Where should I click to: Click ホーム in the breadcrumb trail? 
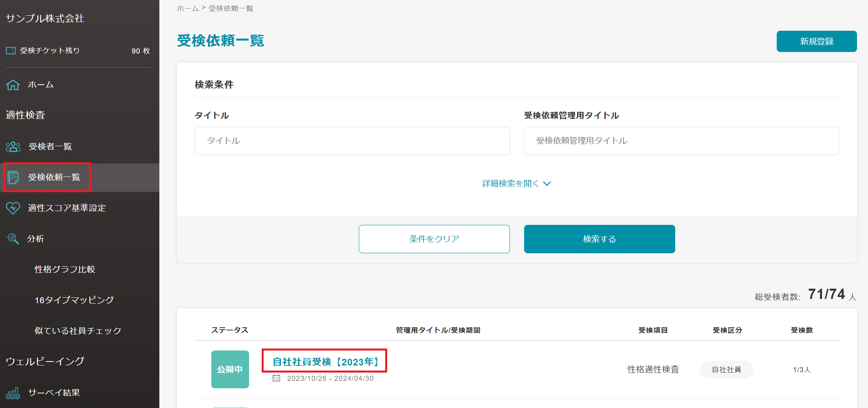[187, 8]
